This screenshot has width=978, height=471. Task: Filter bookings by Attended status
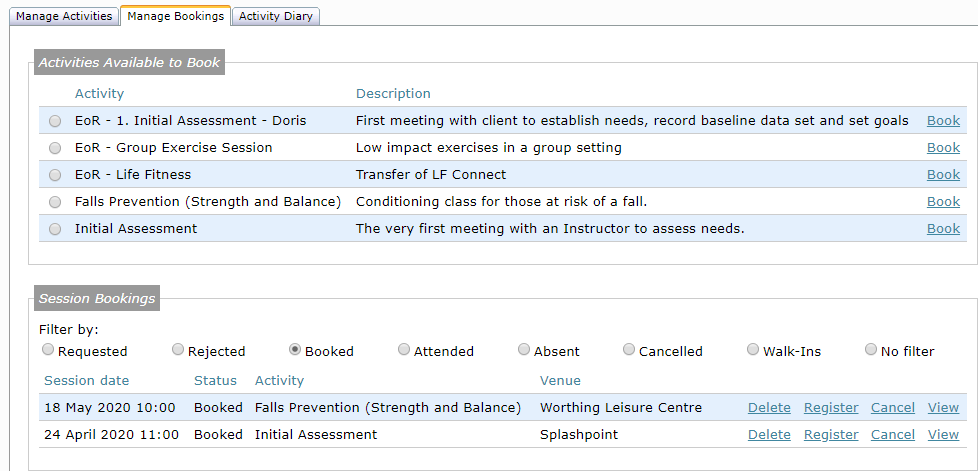(x=404, y=349)
